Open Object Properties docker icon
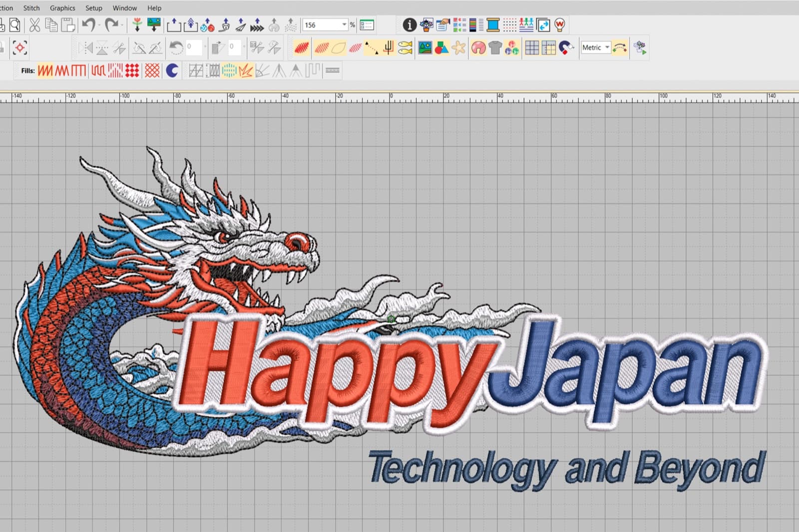Screen dimensions: 799x532 point(443,25)
